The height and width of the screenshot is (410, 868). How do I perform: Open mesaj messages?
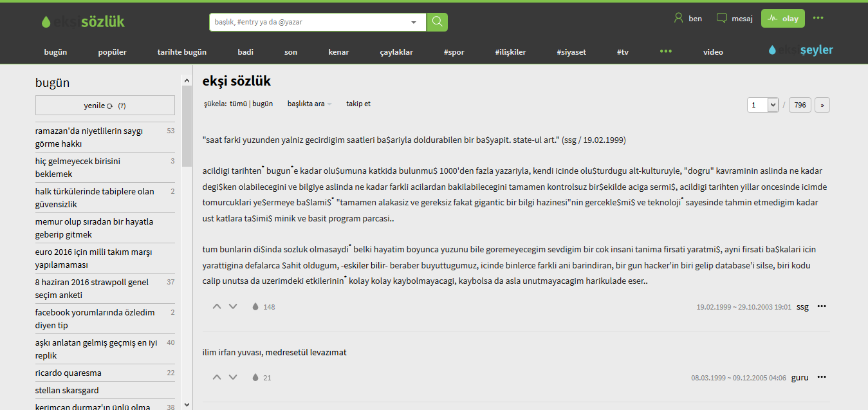734,19
